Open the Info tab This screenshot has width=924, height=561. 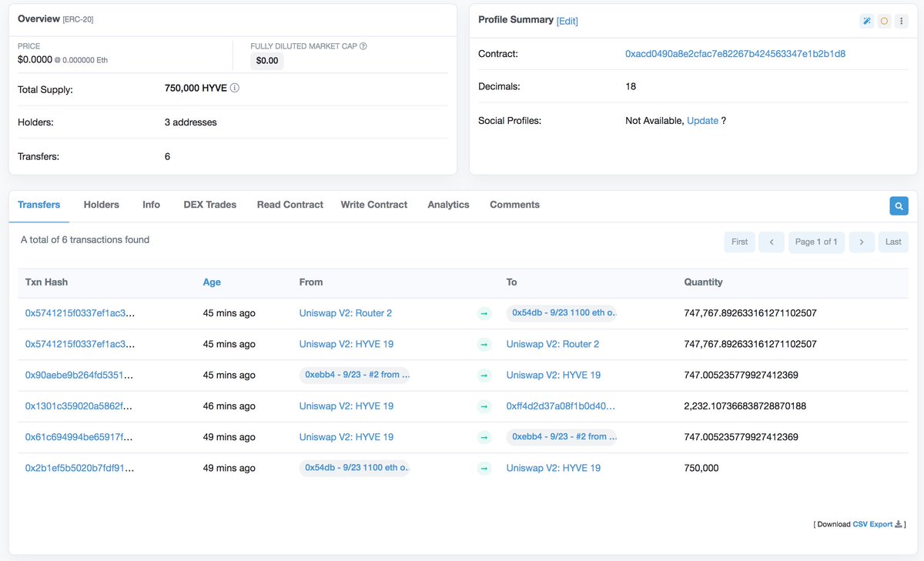(152, 205)
